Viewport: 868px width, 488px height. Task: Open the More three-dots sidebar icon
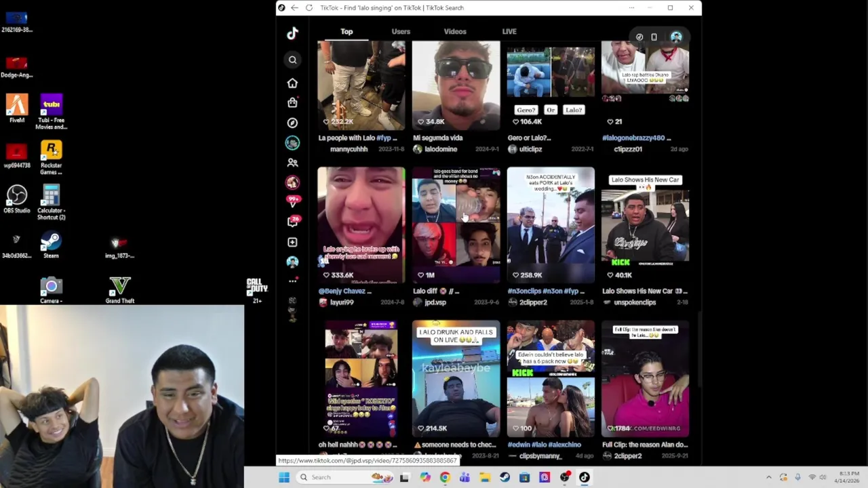pos(292,281)
